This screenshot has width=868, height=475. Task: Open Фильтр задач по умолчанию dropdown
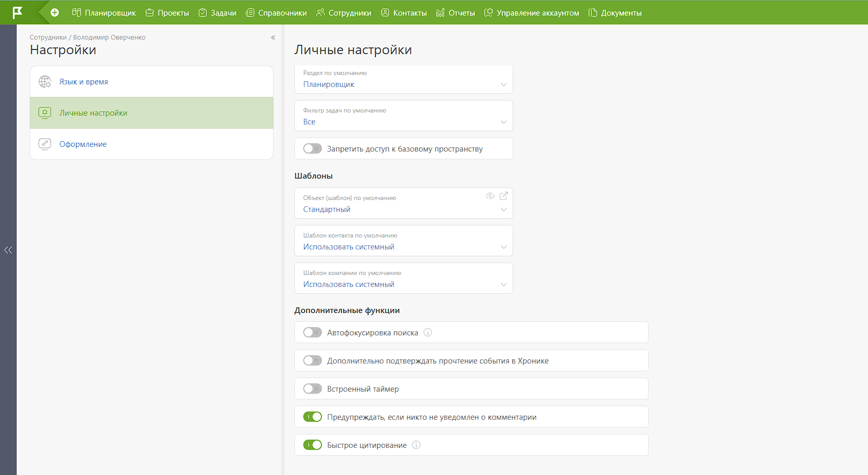click(404, 116)
